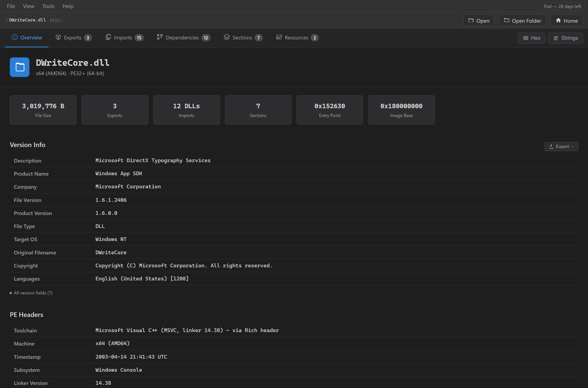Click the Subsystem value 'Windows Console'
The image size is (588, 388).
119,370
